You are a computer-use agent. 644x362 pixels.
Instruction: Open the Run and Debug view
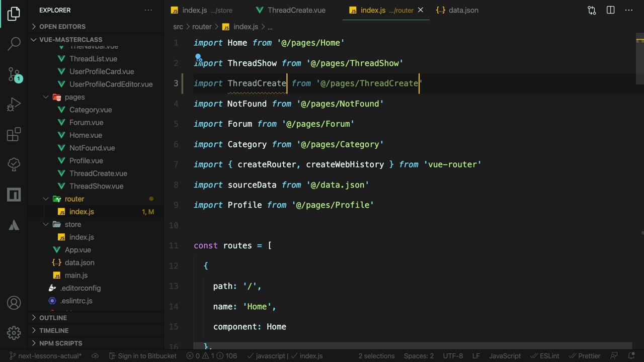pyautogui.click(x=14, y=104)
